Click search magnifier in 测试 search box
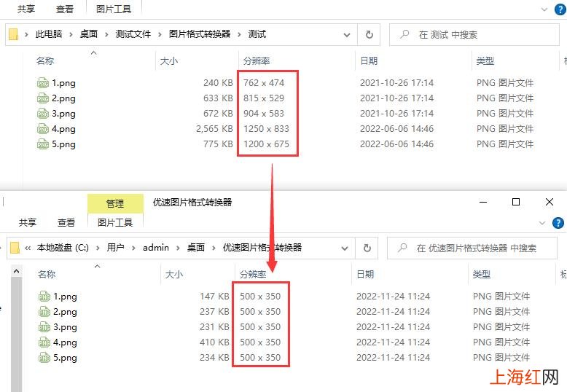The height and width of the screenshot is (392, 567). (404, 34)
